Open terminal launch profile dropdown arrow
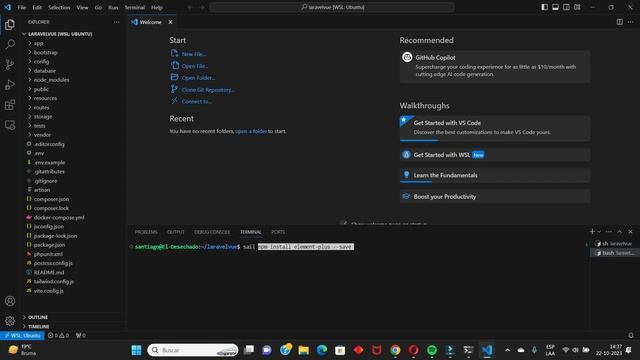Screen dimensions: 640x360 (x=599, y=232)
